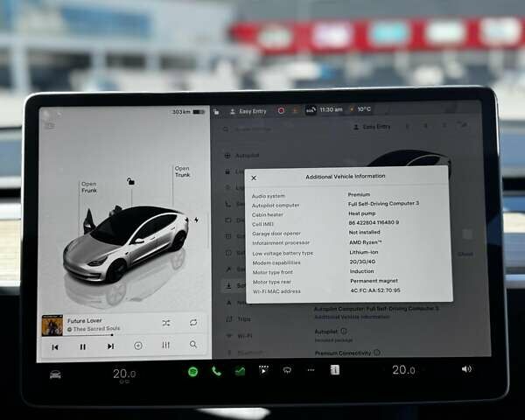The height and width of the screenshot is (420, 525).
Task: Tap the Heat pump value
Action: [362, 213]
